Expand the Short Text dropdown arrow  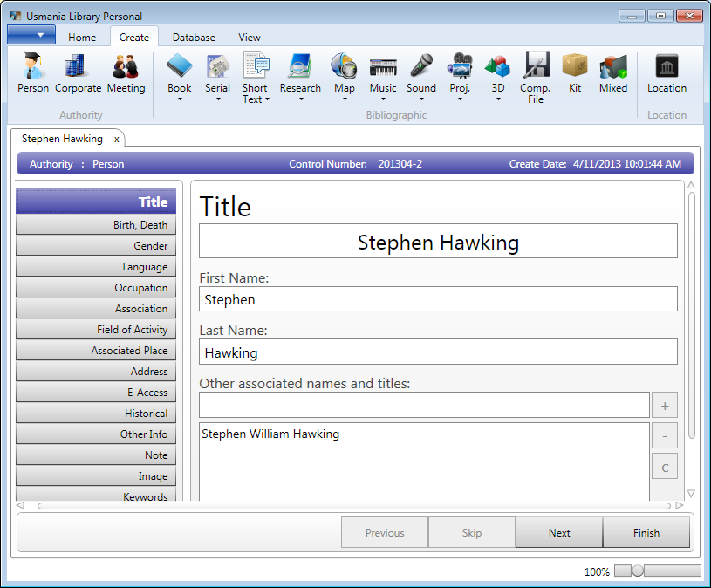click(267, 99)
